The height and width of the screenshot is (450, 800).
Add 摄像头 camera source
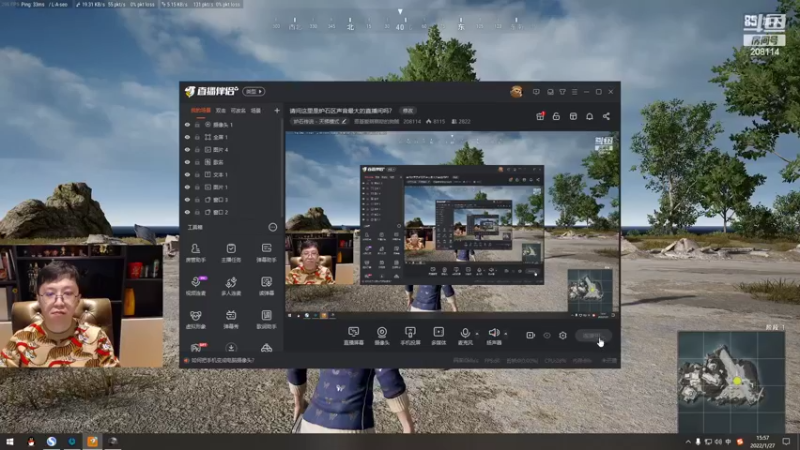click(x=382, y=336)
